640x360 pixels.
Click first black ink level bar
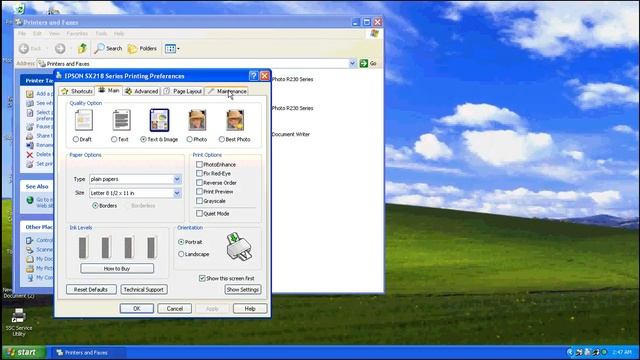click(x=83, y=247)
